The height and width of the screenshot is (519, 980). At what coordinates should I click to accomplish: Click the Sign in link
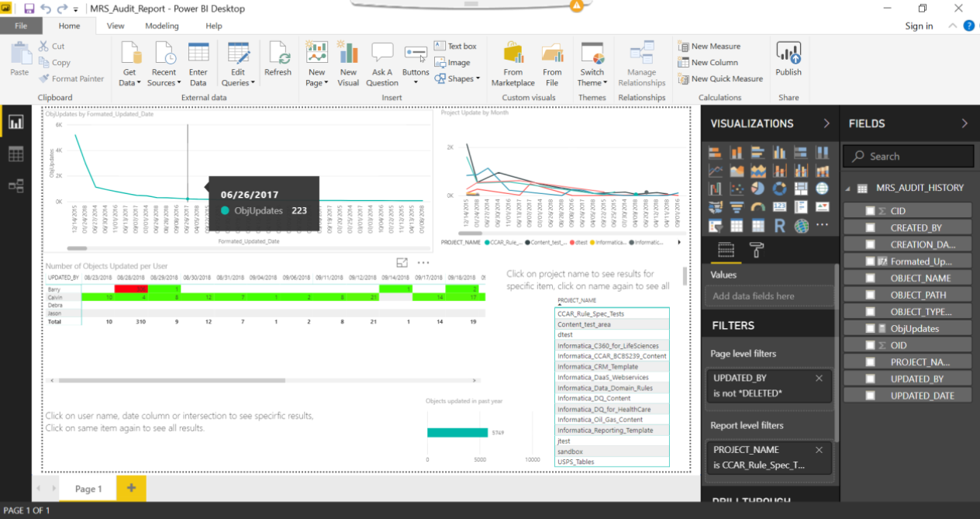tap(919, 26)
